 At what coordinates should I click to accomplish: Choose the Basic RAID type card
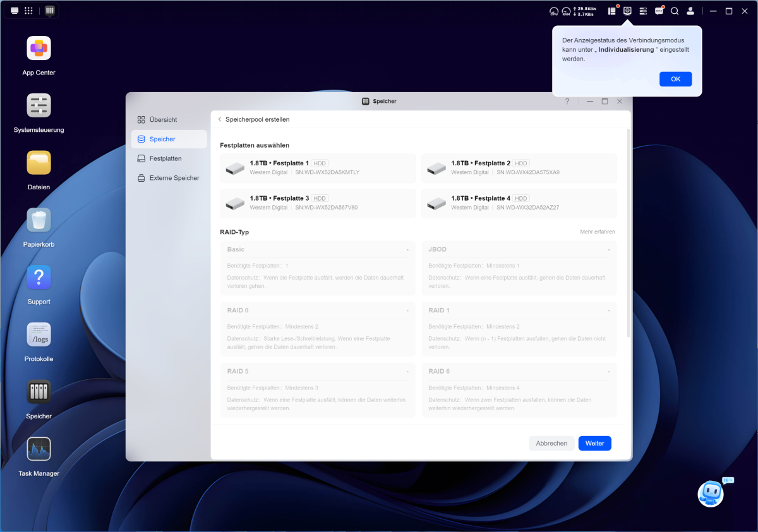tap(318, 268)
